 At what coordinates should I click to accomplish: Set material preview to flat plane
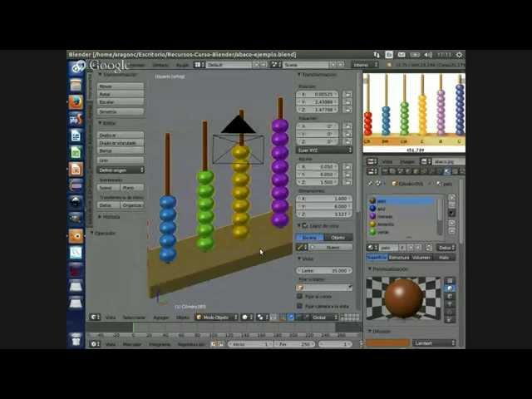[450, 280]
